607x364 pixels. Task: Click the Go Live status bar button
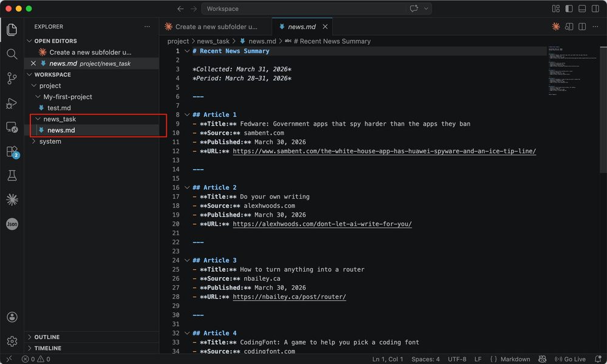click(x=571, y=359)
